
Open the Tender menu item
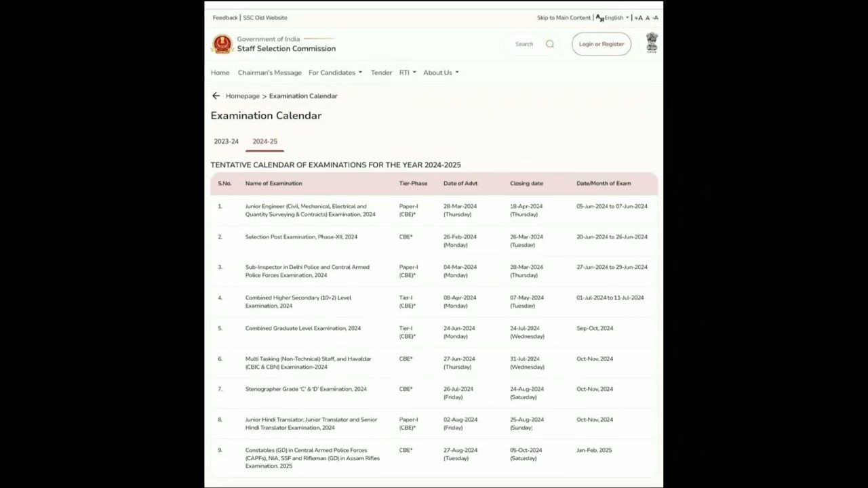[381, 73]
